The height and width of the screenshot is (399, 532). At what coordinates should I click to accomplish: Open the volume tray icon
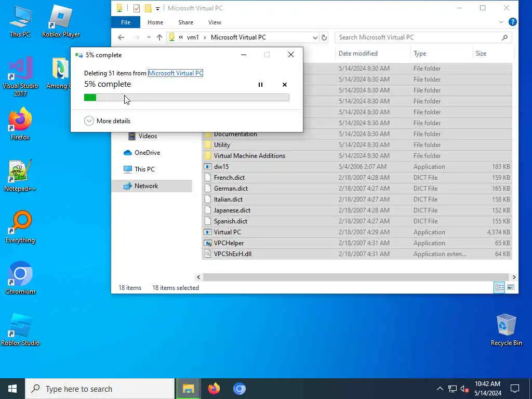(x=465, y=389)
